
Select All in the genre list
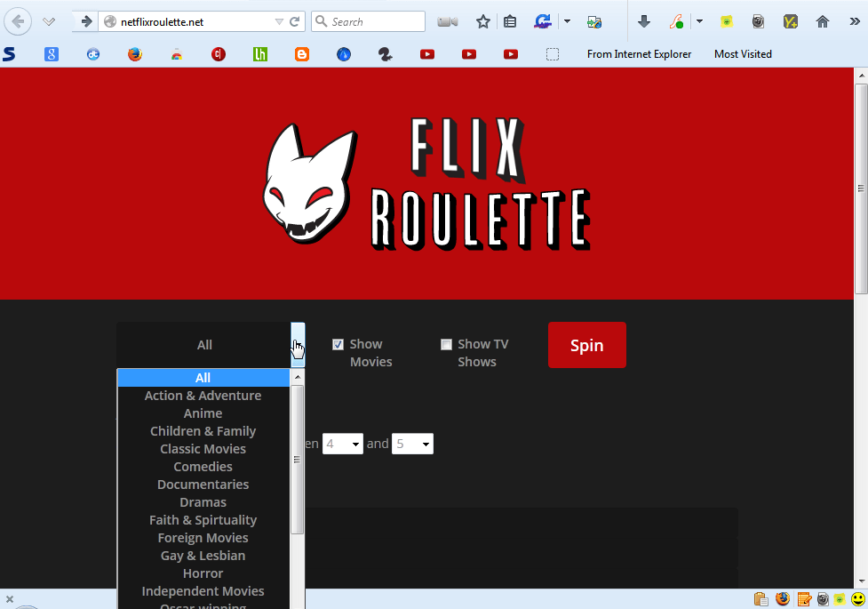[203, 378]
